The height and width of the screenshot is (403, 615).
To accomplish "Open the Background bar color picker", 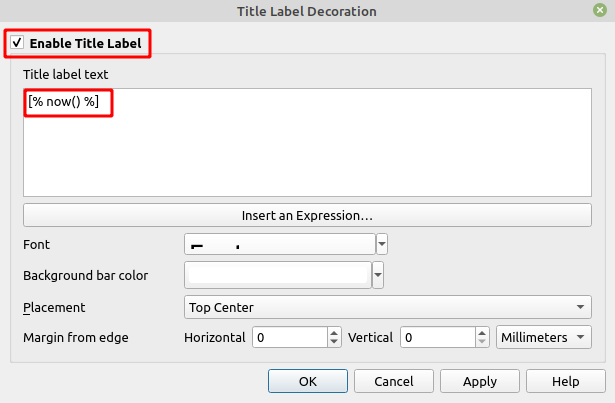I will tap(277, 275).
